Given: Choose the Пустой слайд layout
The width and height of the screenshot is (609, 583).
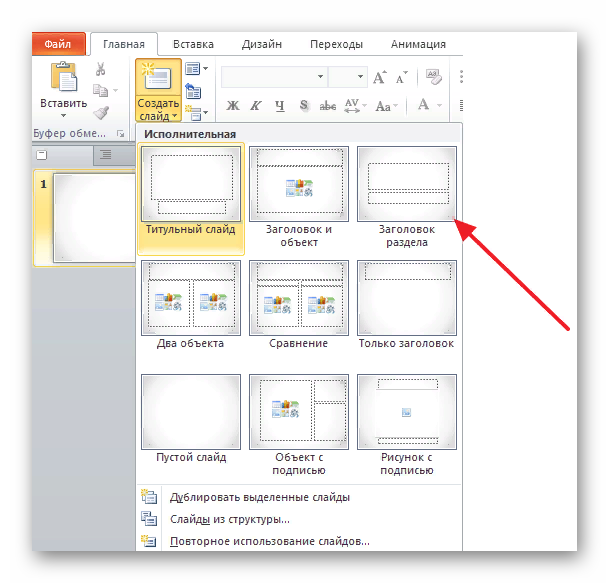Looking at the screenshot, I should click(191, 419).
